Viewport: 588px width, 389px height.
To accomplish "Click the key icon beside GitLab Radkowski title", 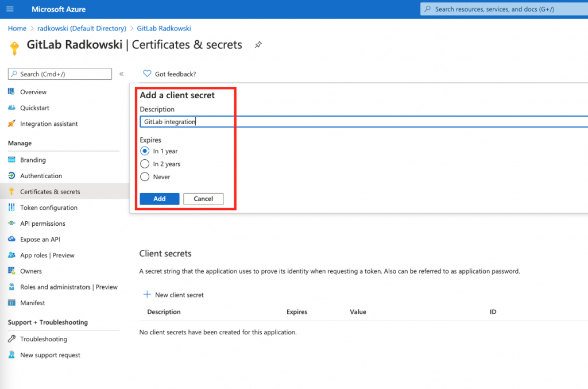I will (14, 48).
